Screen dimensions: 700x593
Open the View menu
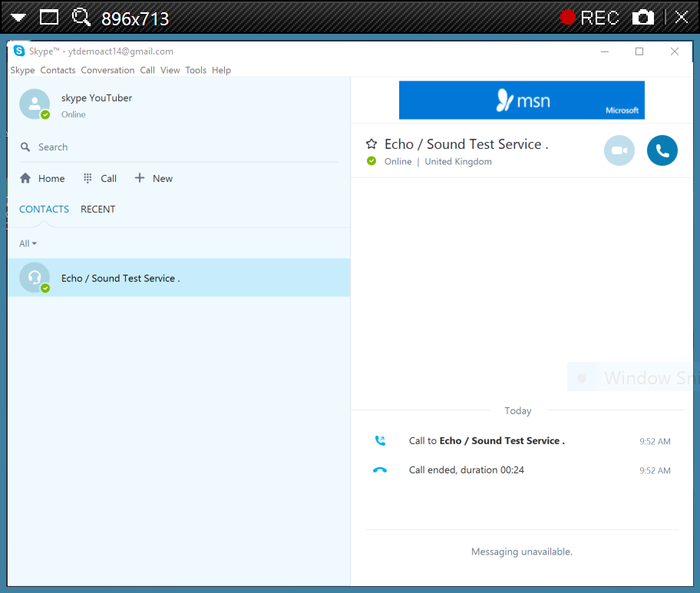pos(170,70)
